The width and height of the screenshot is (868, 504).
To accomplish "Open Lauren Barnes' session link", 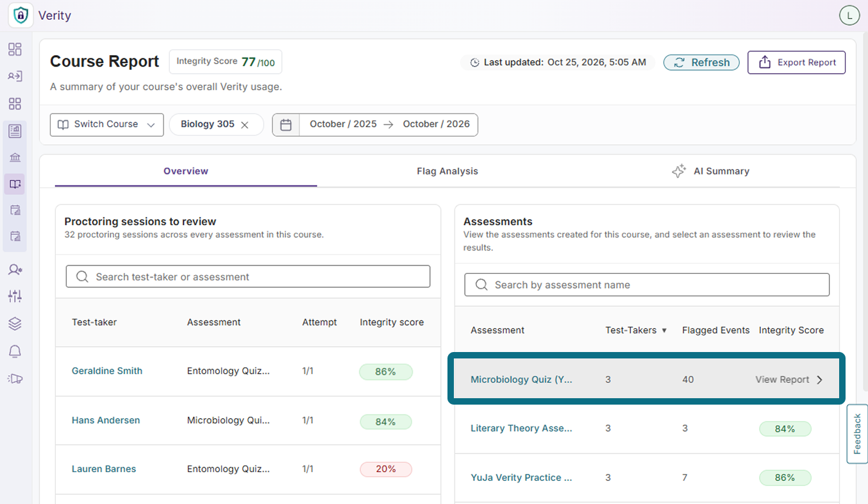I will (x=104, y=469).
